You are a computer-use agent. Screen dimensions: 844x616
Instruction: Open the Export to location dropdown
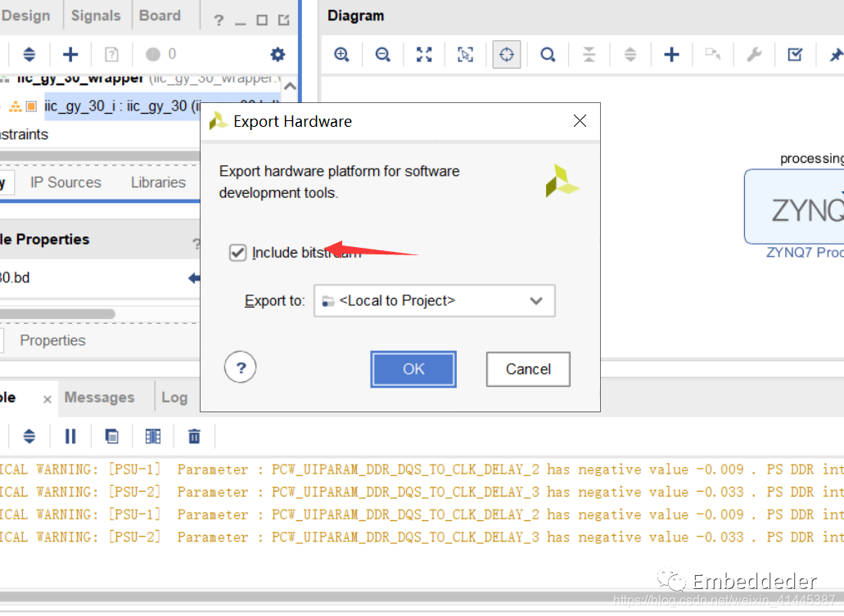point(434,301)
